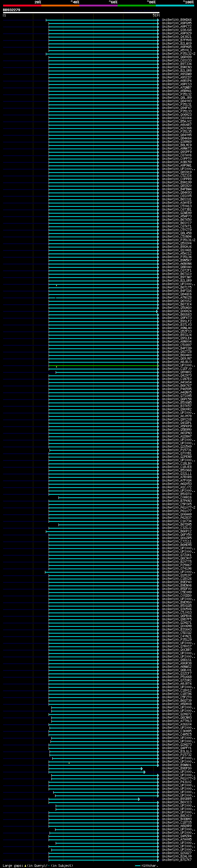Open hit UniRef100_A9PCT2
The image size is (197, 868).
176,26
